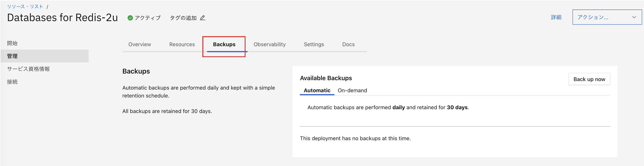This screenshot has width=644, height=166.
Task: Navigate to リソース・リスト breadcrumb link
Action: coord(25,6)
